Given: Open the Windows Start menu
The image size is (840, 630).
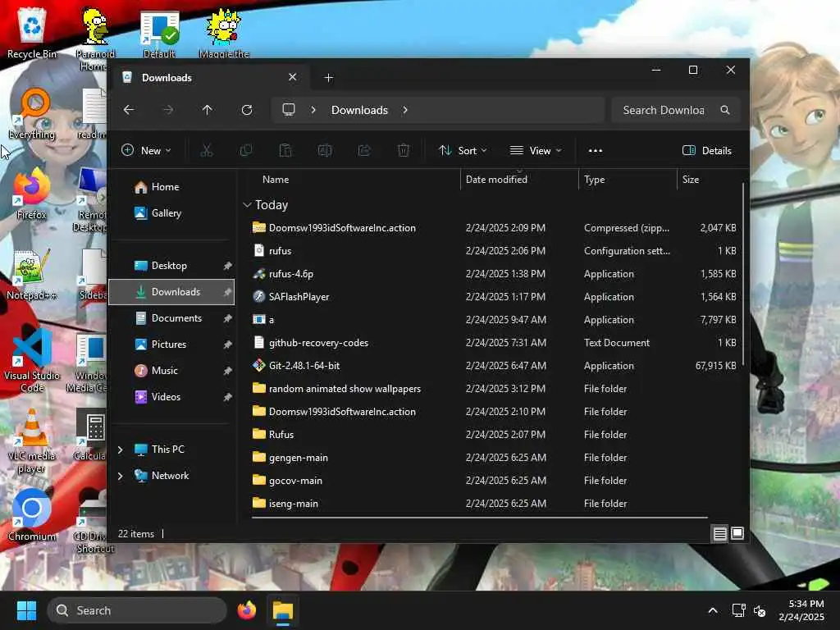Looking at the screenshot, I should (x=26, y=610).
